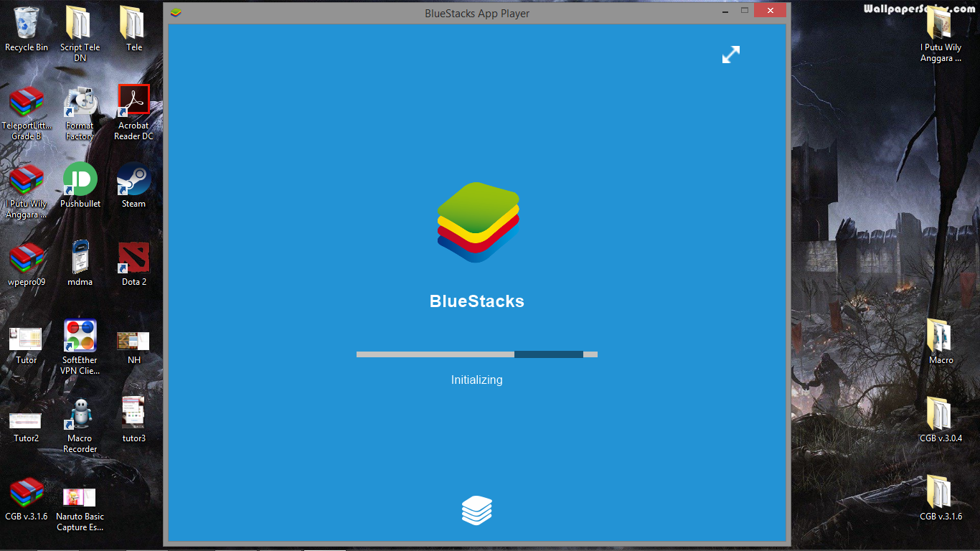Click the "Initializing" status text
The height and width of the screenshot is (551, 980).
477,380
